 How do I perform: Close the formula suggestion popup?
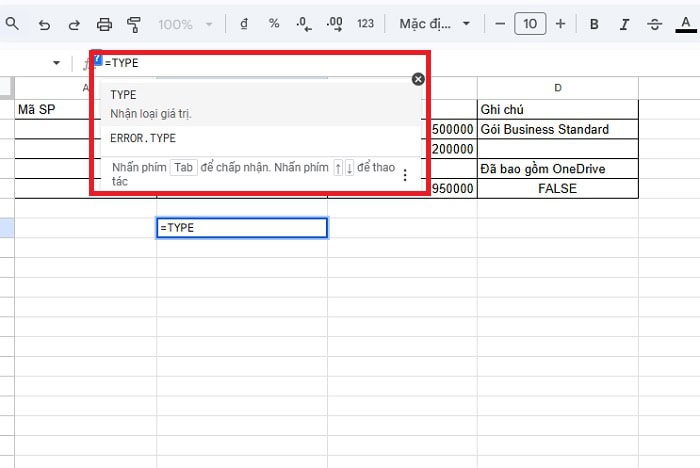[418, 79]
